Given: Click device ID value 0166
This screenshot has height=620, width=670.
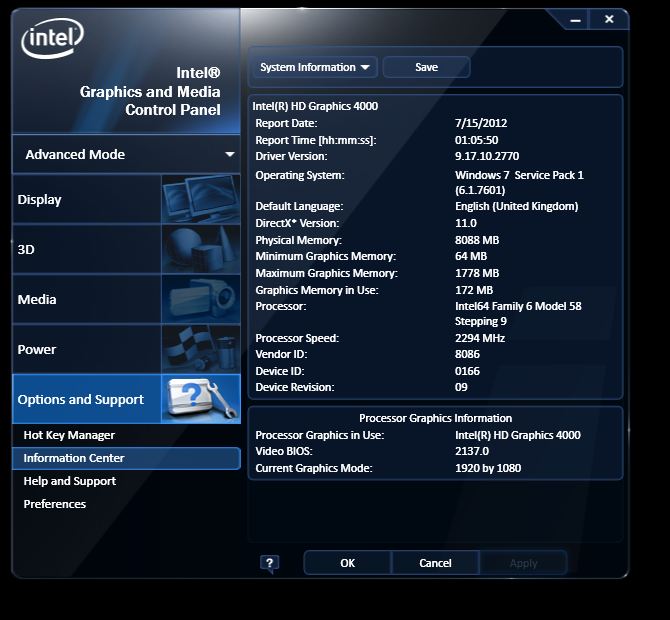Looking at the screenshot, I should 467,371.
